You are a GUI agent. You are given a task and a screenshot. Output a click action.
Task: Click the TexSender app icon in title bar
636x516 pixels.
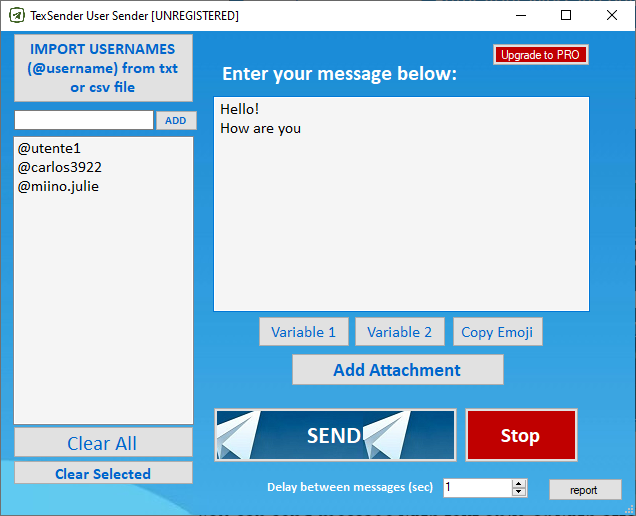coord(17,15)
